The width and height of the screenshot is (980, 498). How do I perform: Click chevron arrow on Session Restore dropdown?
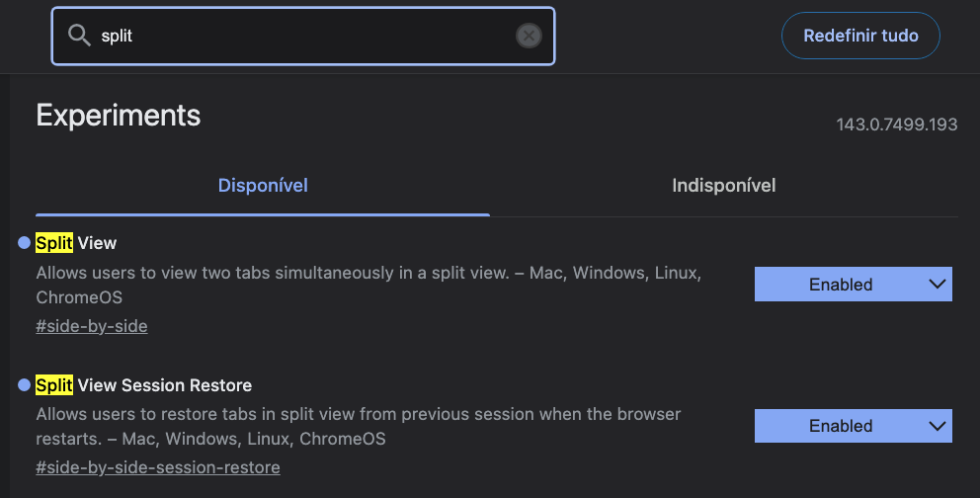[938, 426]
